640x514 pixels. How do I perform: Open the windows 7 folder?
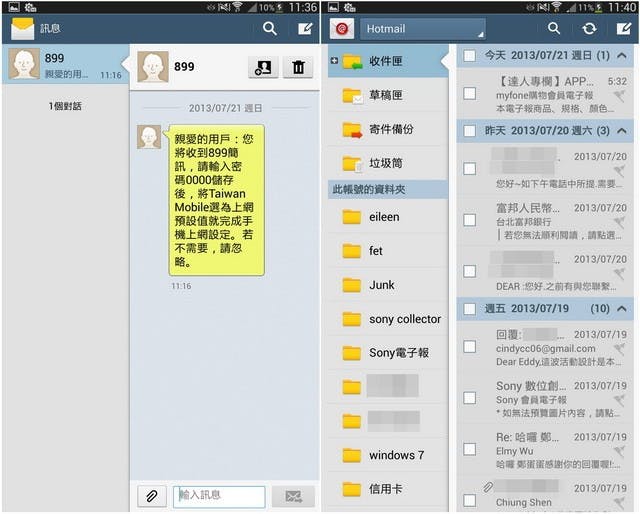pyautogui.click(x=388, y=455)
